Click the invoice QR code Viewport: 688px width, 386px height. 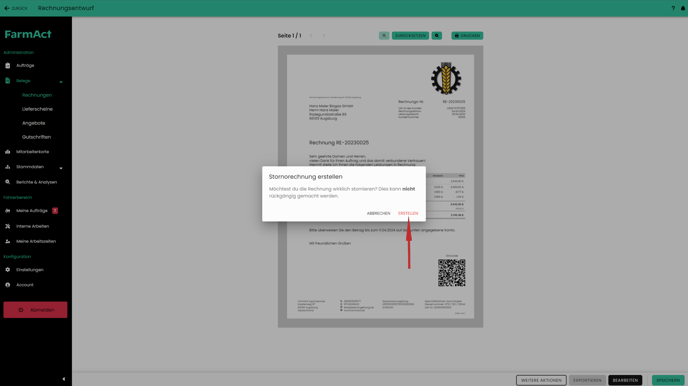click(x=452, y=272)
